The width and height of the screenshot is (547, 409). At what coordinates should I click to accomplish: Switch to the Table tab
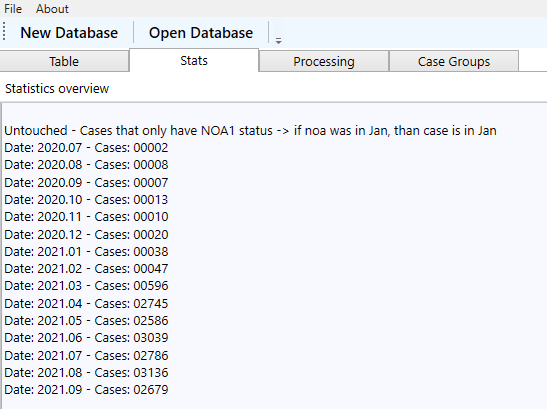(x=64, y=61)
